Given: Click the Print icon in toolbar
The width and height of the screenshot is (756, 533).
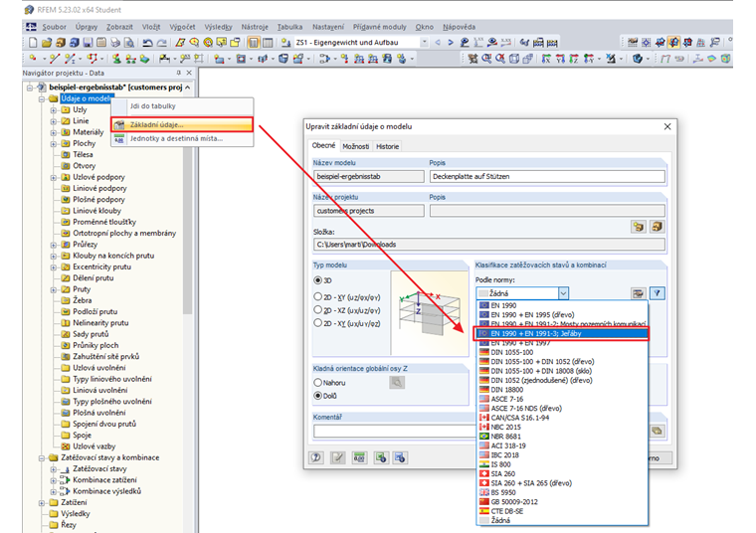Looking at the screenshot, I should pos(115,43).
